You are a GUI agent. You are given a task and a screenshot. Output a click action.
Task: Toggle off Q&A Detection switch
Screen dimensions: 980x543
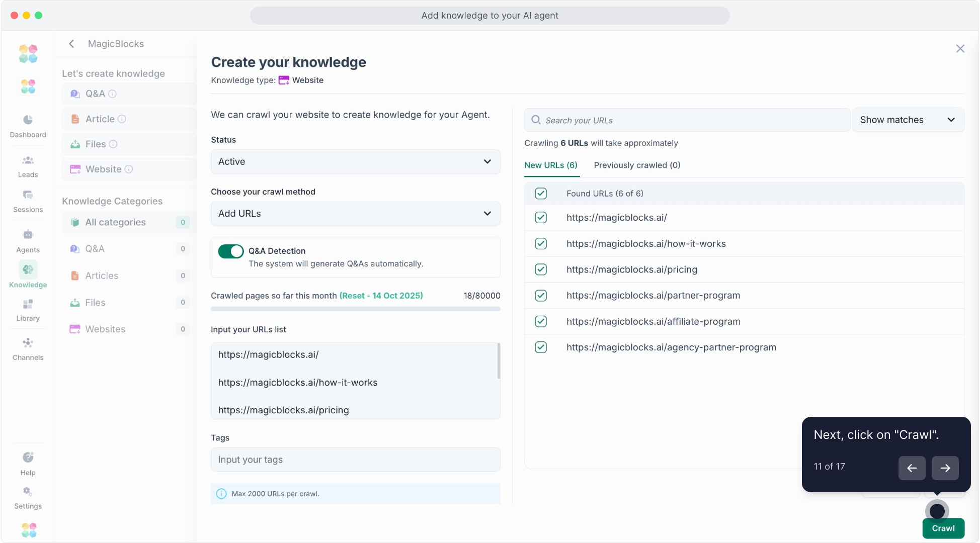pyautogui.click(x=231, y=251)
